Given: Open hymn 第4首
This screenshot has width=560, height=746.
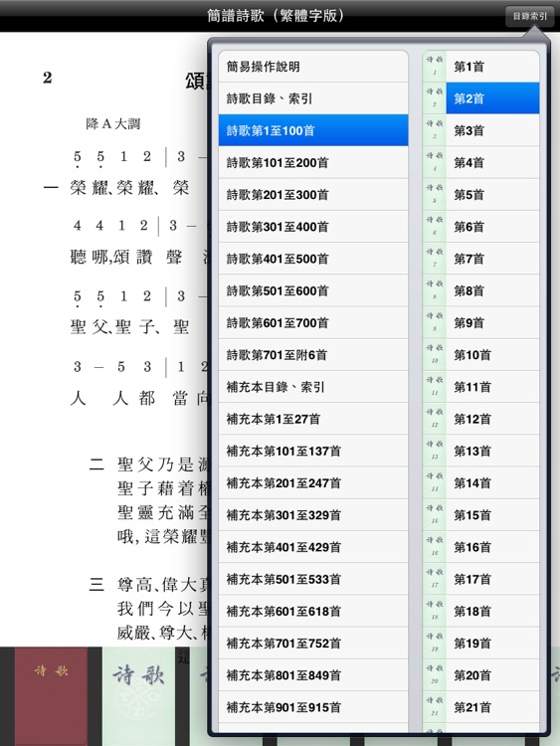Looking at the screenshot, I should pos(481,163).
